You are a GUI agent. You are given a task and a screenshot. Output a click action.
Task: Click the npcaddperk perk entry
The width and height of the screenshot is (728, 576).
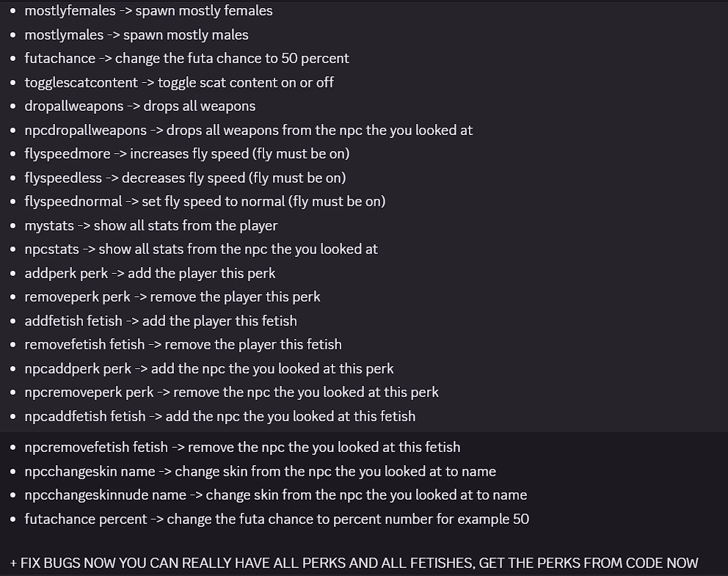pyautogui.click(x=209, y=368)
